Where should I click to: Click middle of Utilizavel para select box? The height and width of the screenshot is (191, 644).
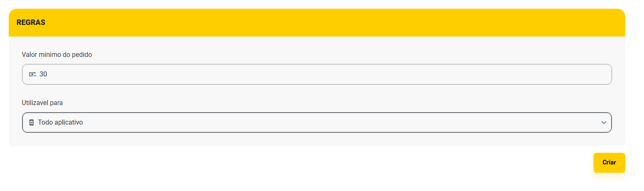[317, 122]
